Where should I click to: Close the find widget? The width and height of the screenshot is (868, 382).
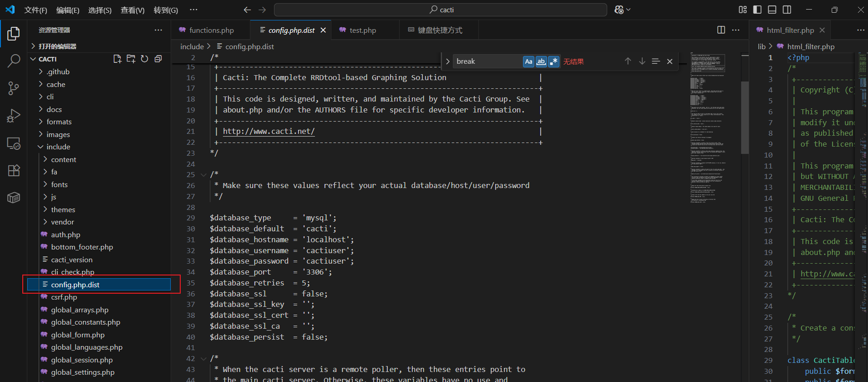(670, 61)
